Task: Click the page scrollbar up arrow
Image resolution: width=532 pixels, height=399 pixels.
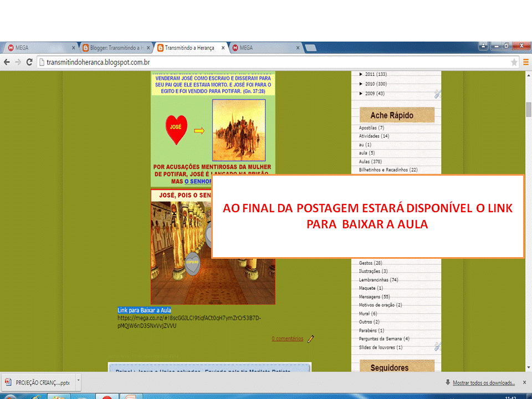Action: coord(529,75)
